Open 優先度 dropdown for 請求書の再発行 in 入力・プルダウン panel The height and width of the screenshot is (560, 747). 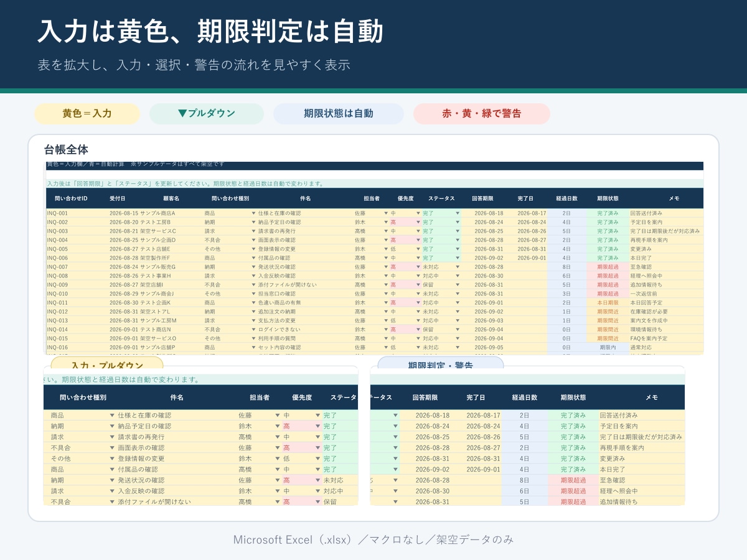(x=317, y=437)
